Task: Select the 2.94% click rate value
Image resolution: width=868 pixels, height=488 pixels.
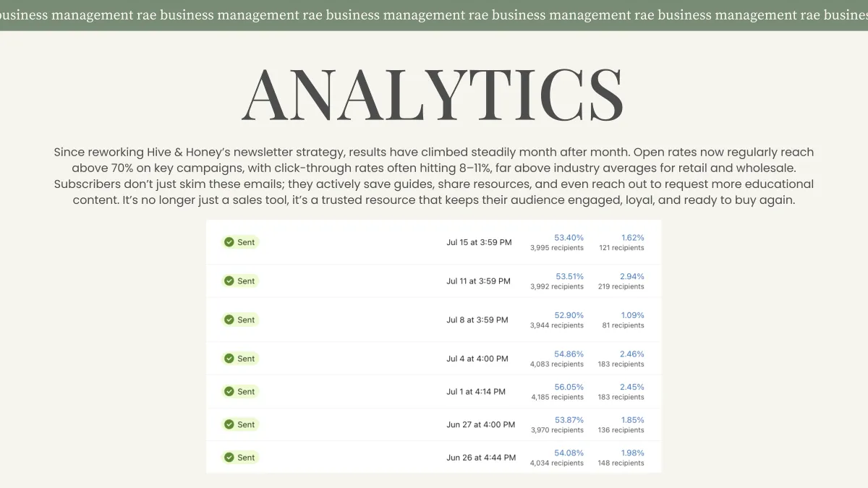Action: click(631, 276)
